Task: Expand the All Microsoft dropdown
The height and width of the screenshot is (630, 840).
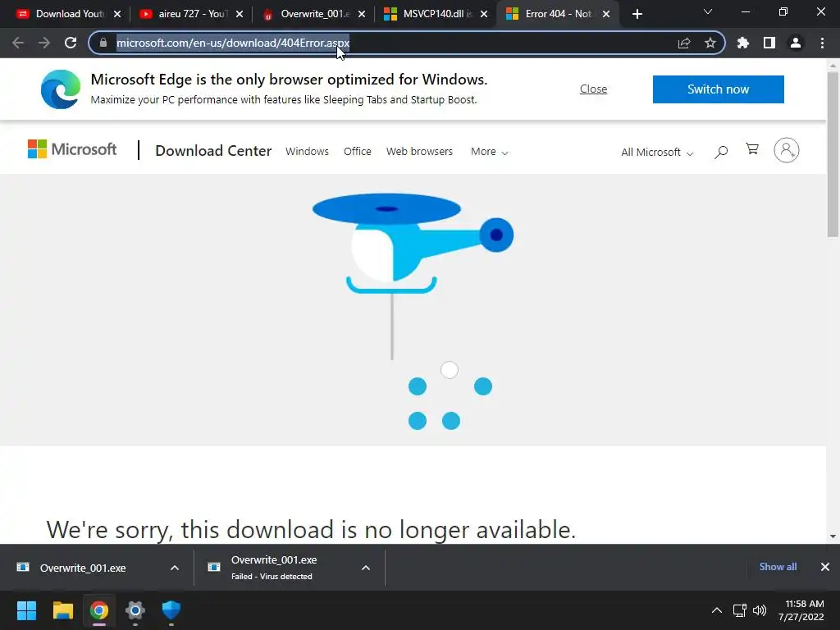Action: click(657, 152)
